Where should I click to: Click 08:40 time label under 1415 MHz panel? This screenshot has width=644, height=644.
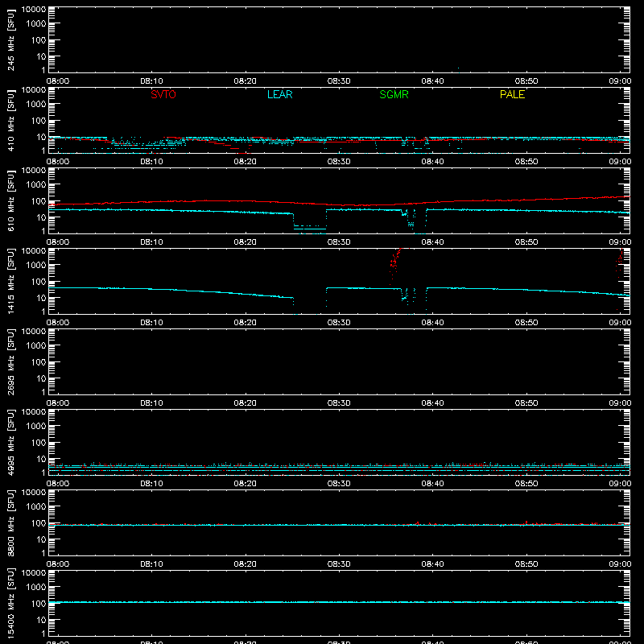[432, 323]
